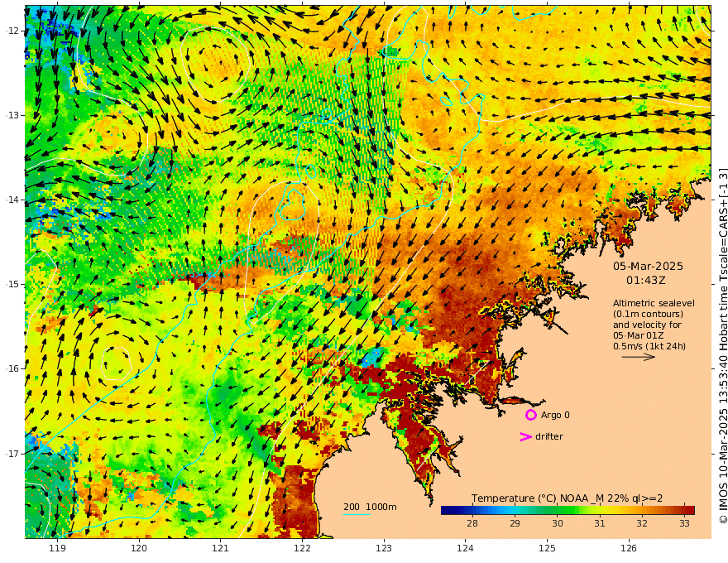Click the 32 value on color scale

(x=642, y=523)
